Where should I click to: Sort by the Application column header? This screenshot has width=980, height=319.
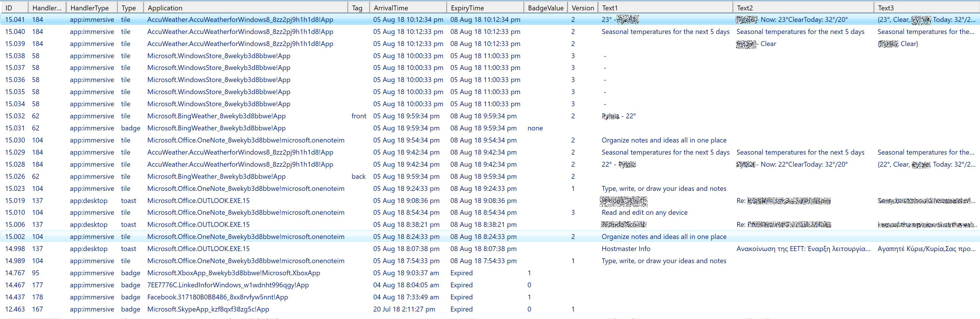click(x=165, y=7)
